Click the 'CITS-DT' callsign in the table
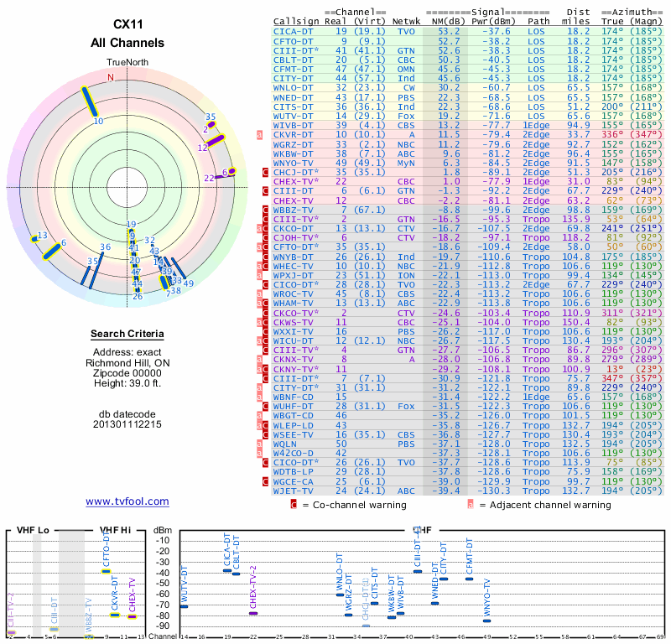The width and height of the screenshot is (671, 644). click(x=293, y=107)
